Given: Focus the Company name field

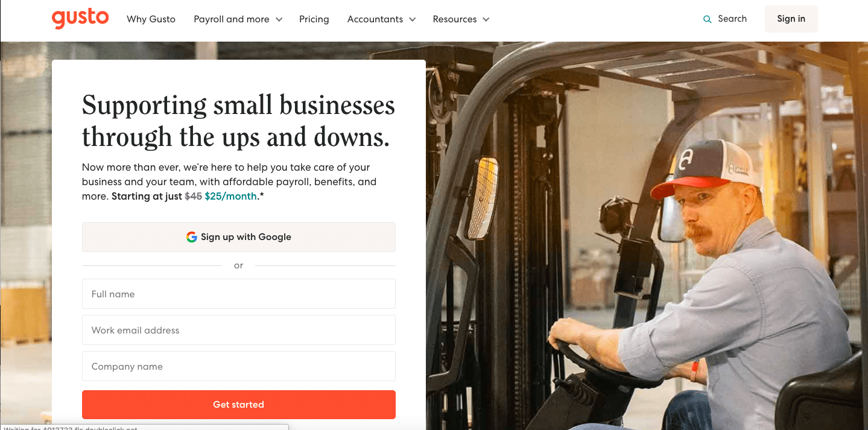Looking at the screenshot, I should pos(239,366).
